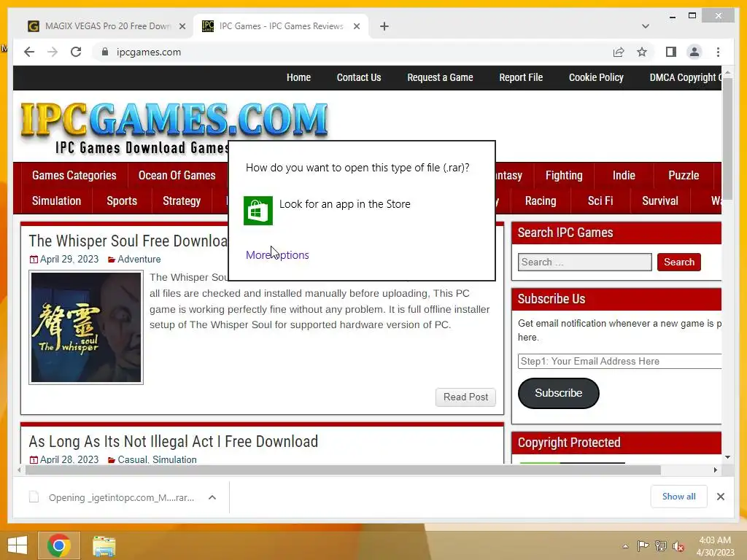747x560 pixels.
Task: Click Show all downloads
Action: (x=679, y=497)
